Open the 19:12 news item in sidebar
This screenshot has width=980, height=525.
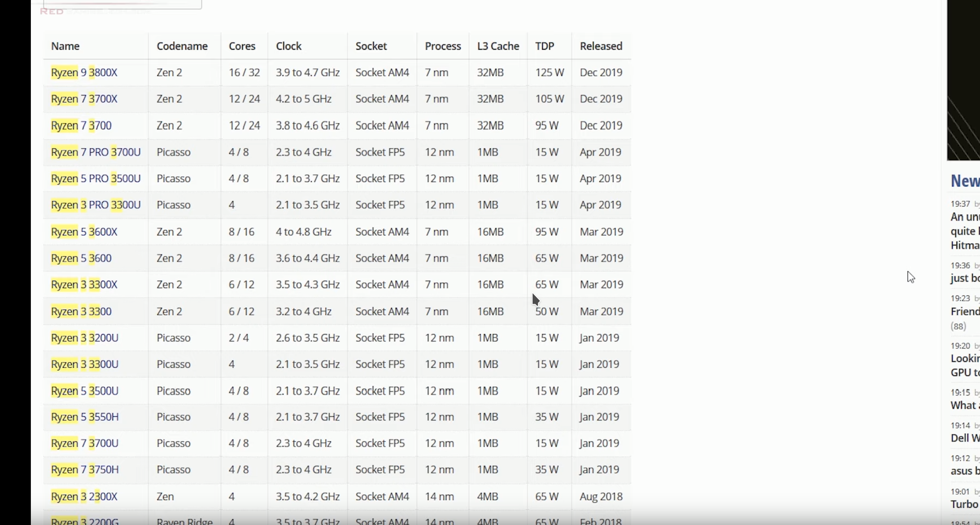coord(965,471)
